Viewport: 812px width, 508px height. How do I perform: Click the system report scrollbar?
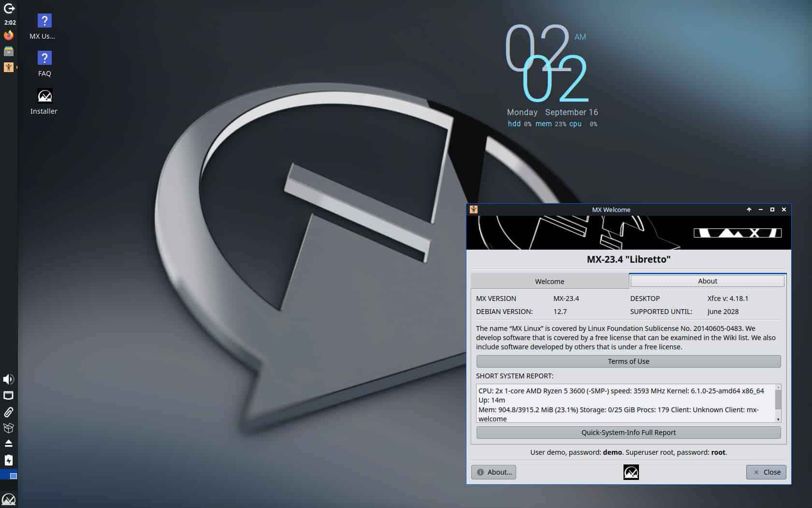tap(779, 402)
